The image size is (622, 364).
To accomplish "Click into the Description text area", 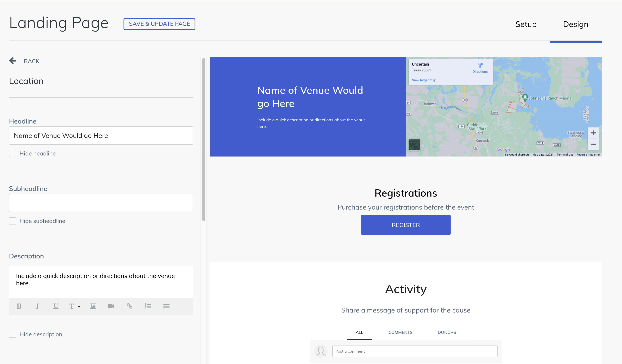I will tap(101, 282).
